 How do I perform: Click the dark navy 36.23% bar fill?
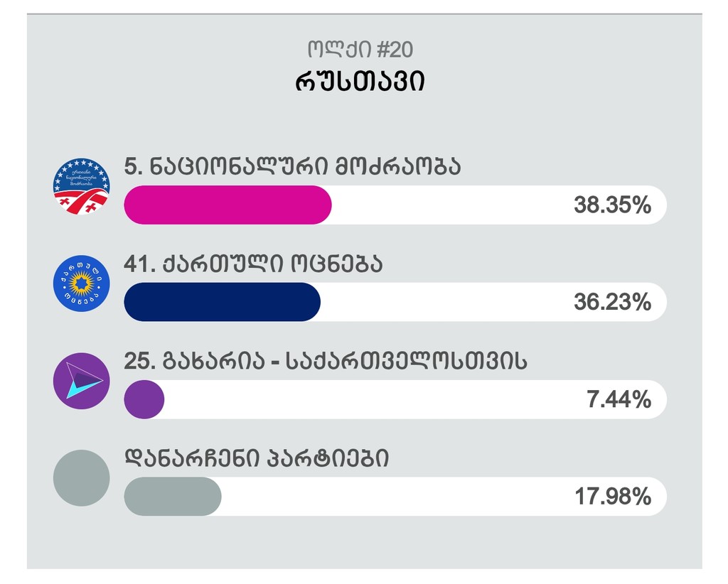222,302
